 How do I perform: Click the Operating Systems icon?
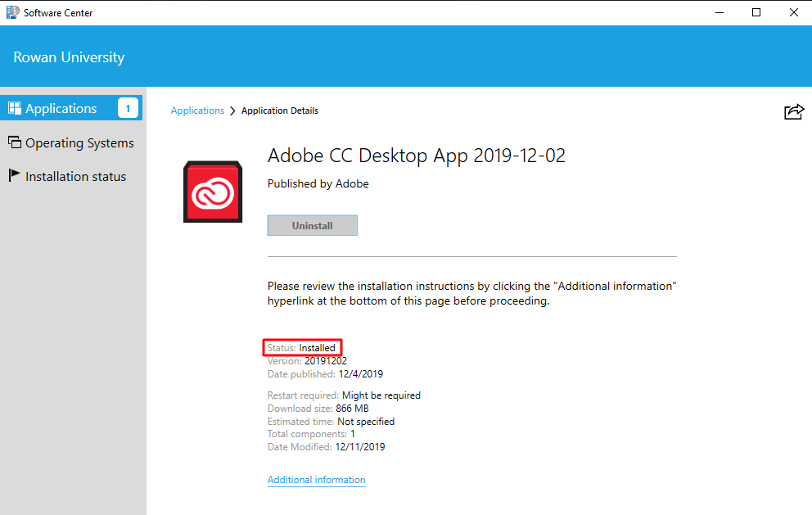[16, 142]
